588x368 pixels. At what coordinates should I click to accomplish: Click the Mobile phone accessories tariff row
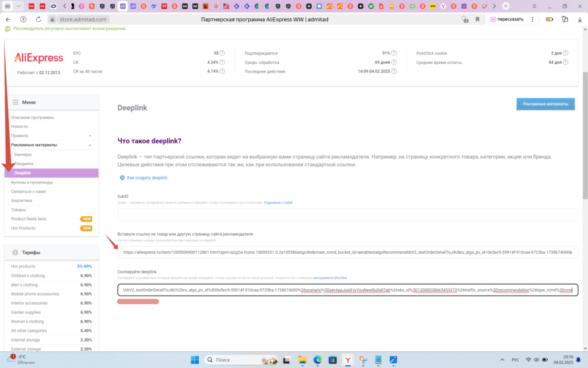coord(51,294)
